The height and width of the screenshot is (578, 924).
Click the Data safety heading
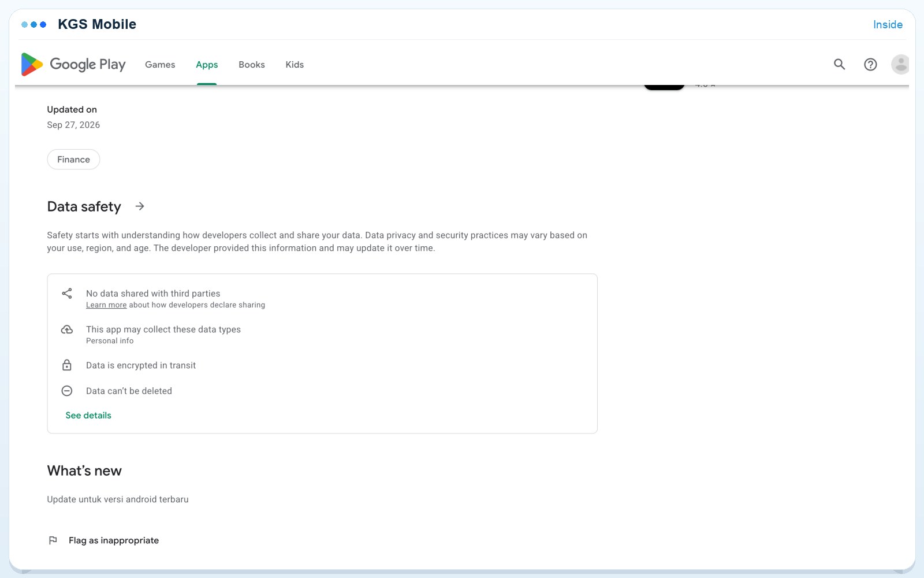click(x=84, y=207)
